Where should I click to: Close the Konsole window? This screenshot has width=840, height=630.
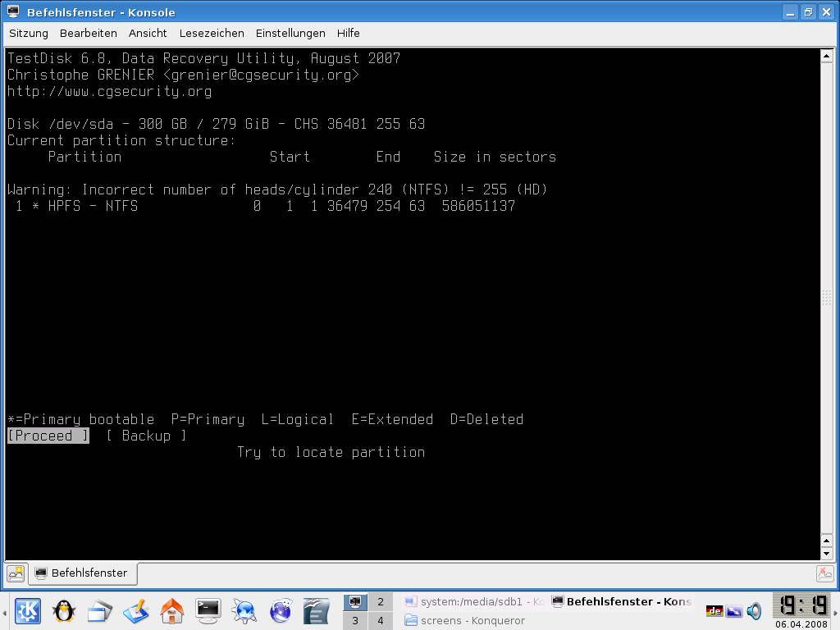pyautogui.click(x=827, y=12)
